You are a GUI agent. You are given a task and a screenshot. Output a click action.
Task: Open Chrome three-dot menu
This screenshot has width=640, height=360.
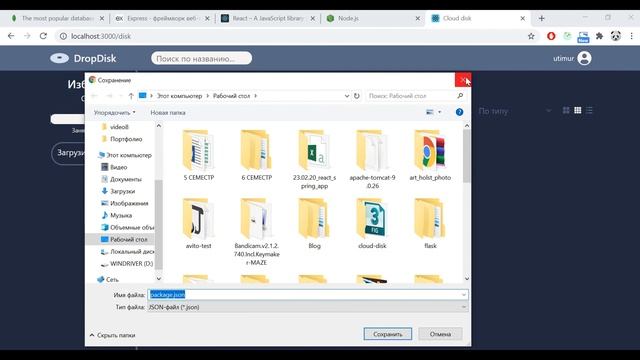pyautogui.click(x=631, y=36)
